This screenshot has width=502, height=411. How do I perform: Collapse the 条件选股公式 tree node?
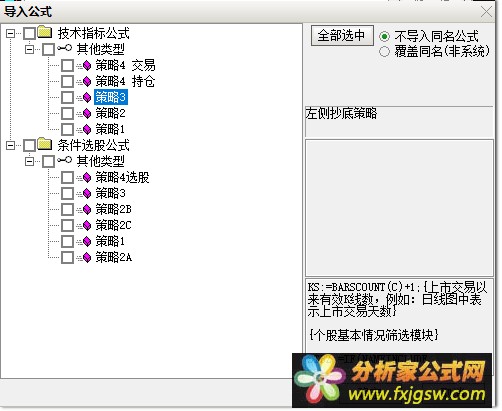pos(11,145)
